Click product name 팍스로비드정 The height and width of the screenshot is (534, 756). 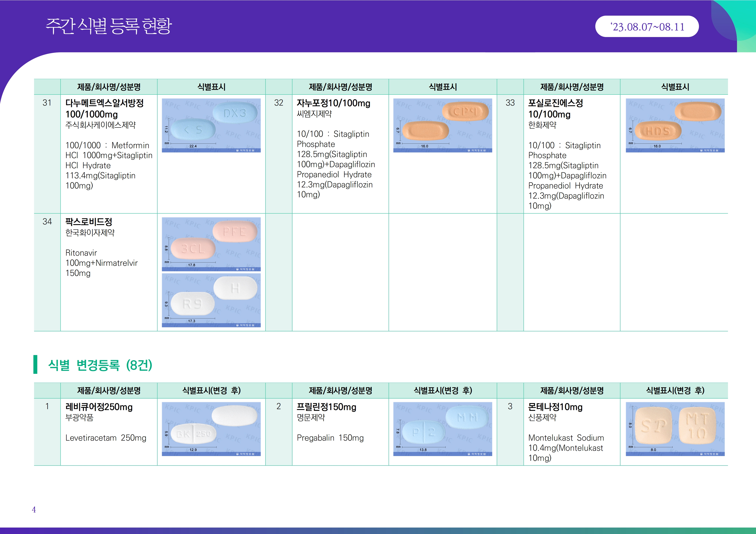[x=89, y=222]
